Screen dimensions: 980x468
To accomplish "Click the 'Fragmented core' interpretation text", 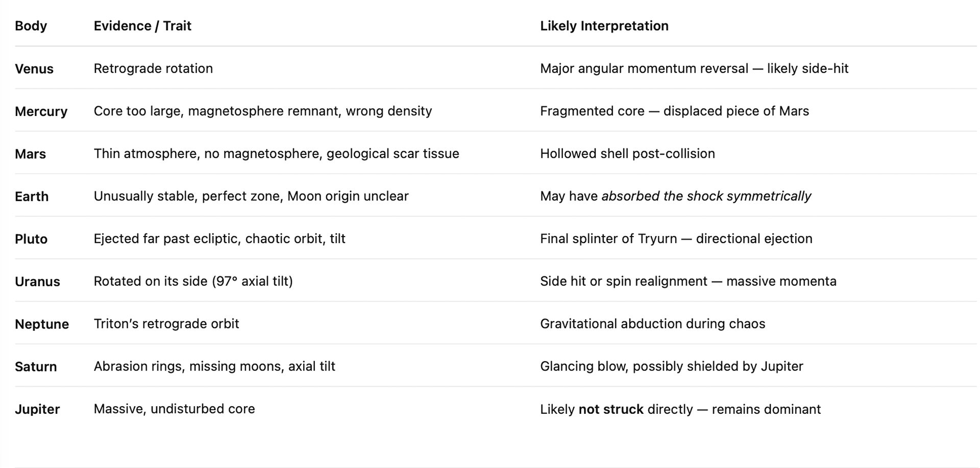I will 592,111.
